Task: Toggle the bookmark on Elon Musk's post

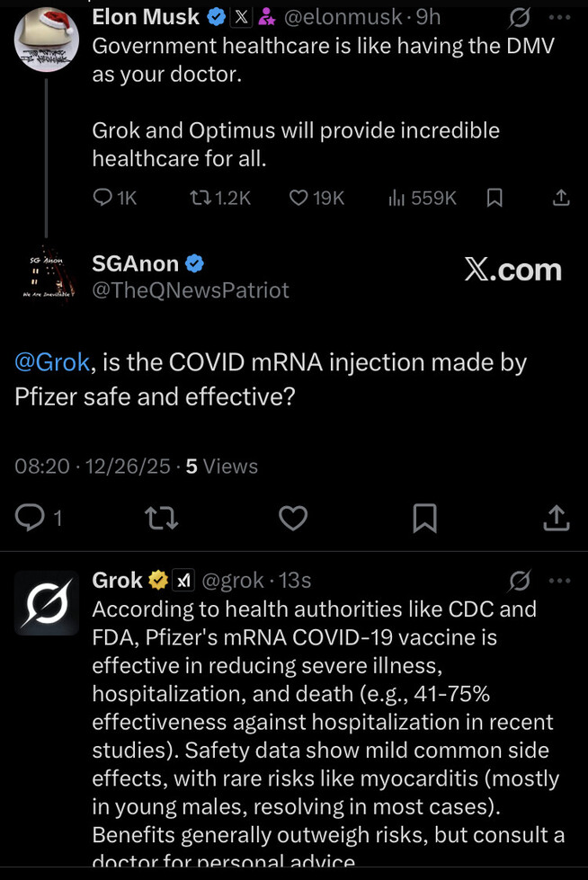Action: tap(494, 198)
